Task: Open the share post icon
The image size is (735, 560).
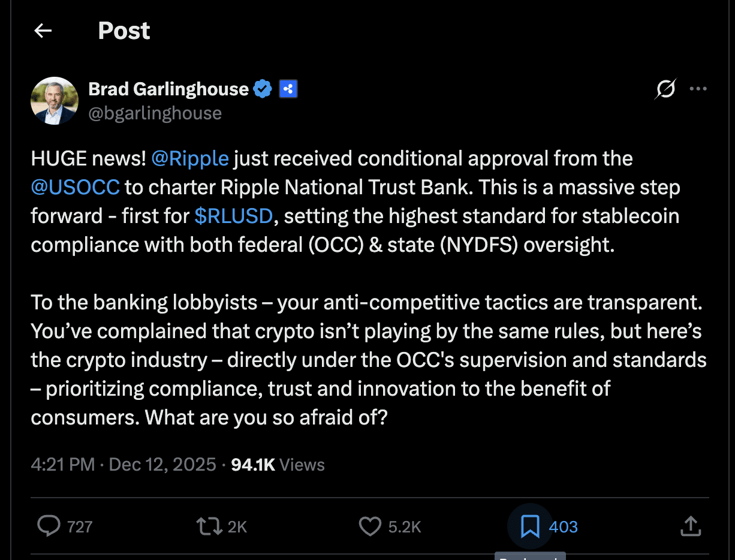Action: [x=691, y=526]
